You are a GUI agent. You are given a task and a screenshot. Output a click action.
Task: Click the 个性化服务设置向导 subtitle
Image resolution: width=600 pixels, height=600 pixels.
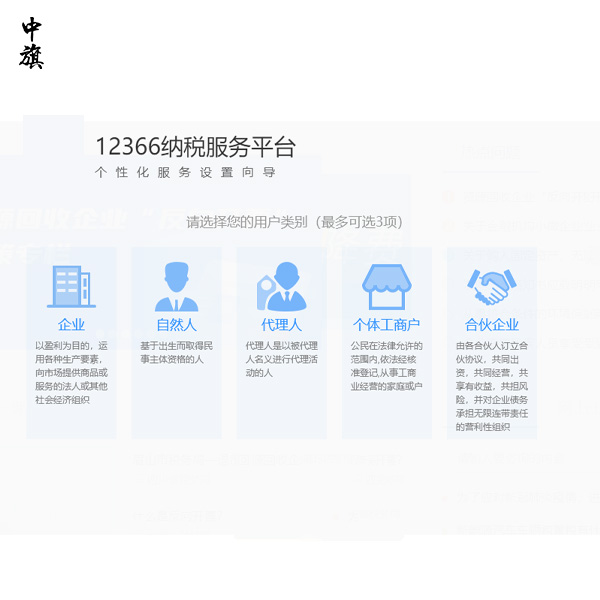coord(185,173)
